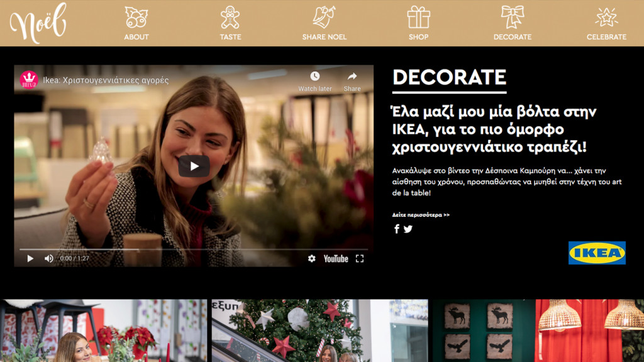
Task: Click the video Share arrow
Action: click(352, 81)
